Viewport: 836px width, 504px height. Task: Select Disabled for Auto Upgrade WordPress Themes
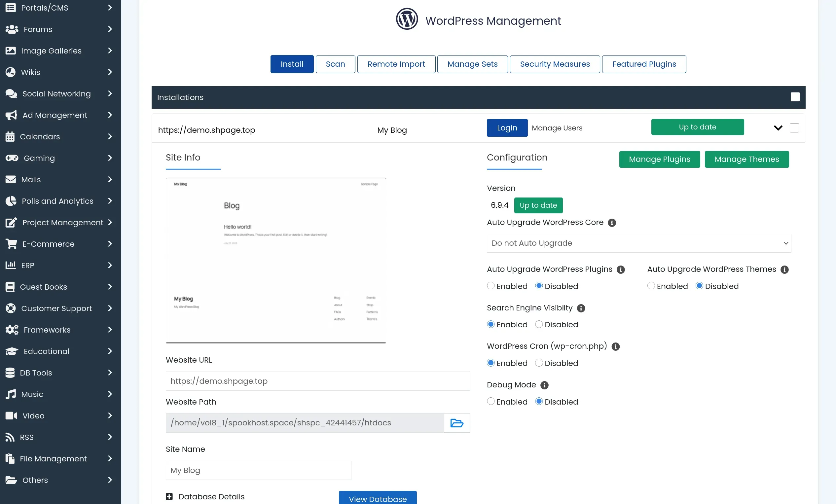[x=699, y=286]
